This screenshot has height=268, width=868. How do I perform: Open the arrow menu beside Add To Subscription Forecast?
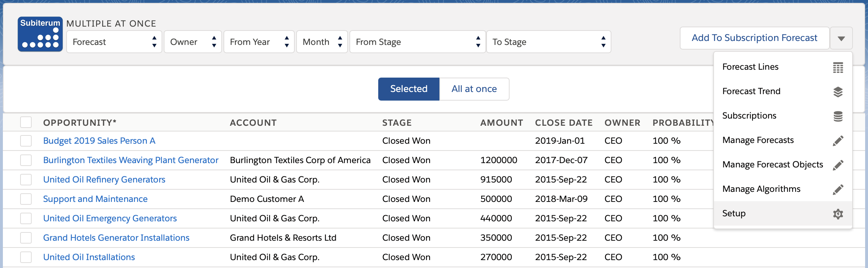click(841, 38)
